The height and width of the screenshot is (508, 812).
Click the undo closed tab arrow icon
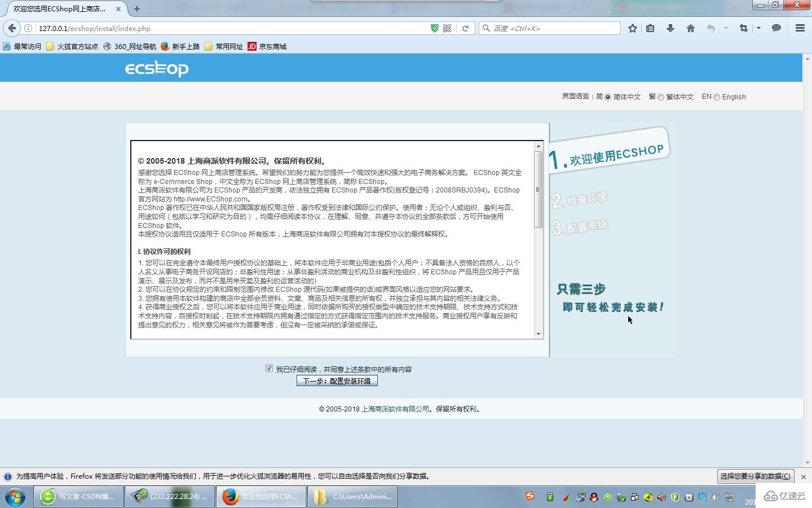[711, 28]
